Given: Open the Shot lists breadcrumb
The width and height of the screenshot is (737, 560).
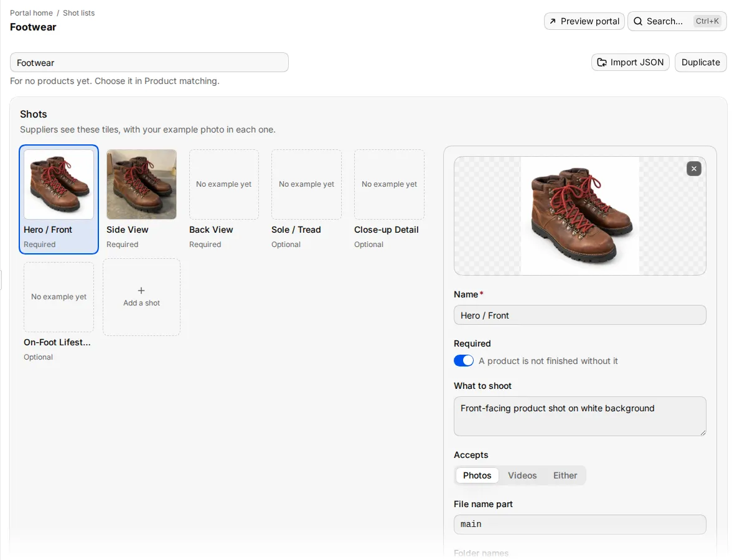Looking at the screenshot, I should coord(78,12).
